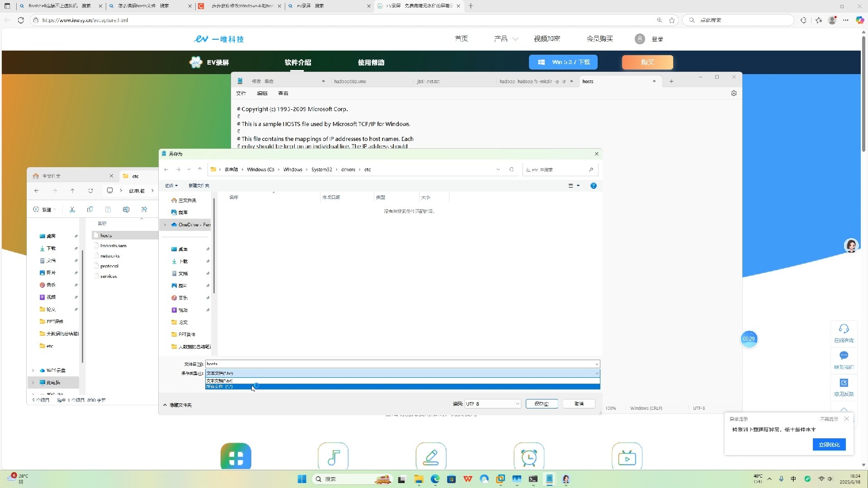
Task: Select drivers in the Save As breadcrumb
Action: coord(348,169)
